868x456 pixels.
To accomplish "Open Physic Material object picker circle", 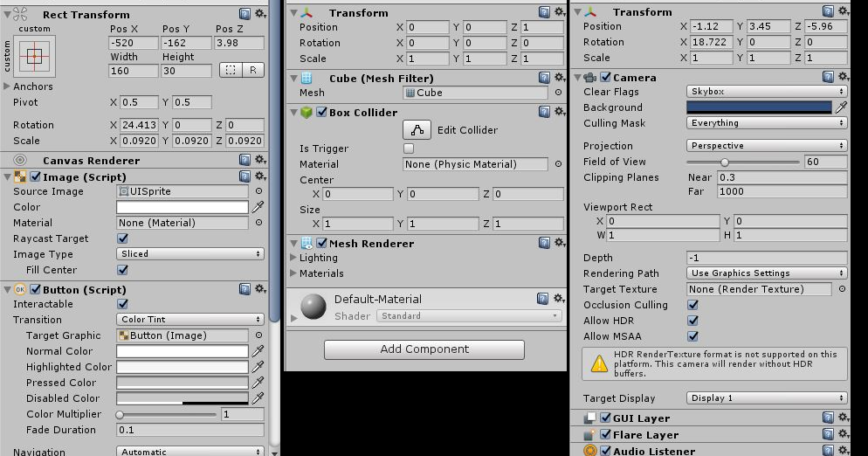I will (x=559, y=164).
